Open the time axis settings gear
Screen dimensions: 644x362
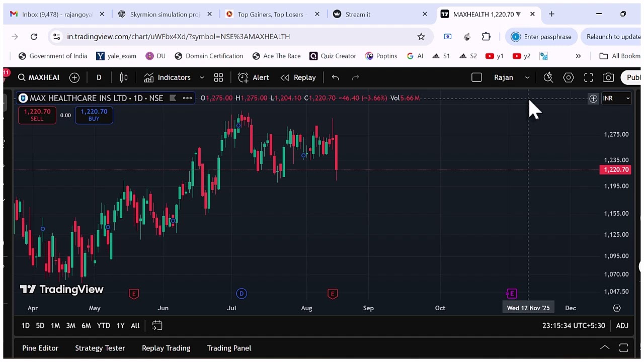[x=617, y=308]
